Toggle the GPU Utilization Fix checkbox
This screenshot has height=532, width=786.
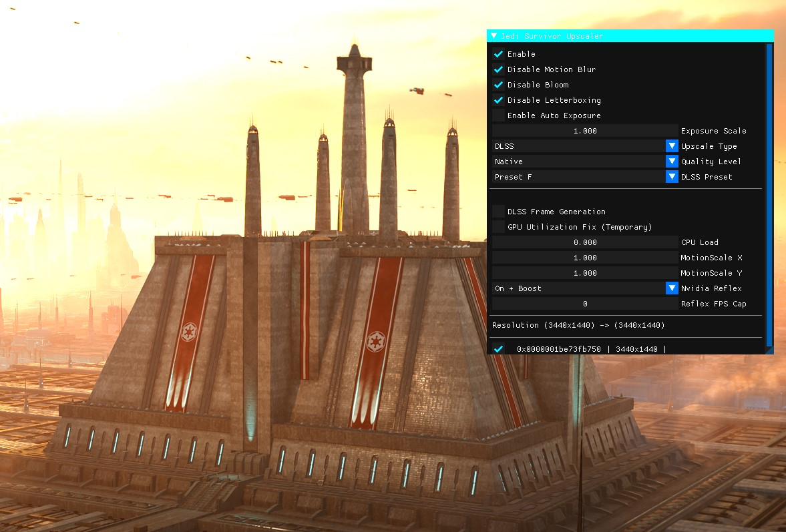pyautogui.click(x=498, y=226)
